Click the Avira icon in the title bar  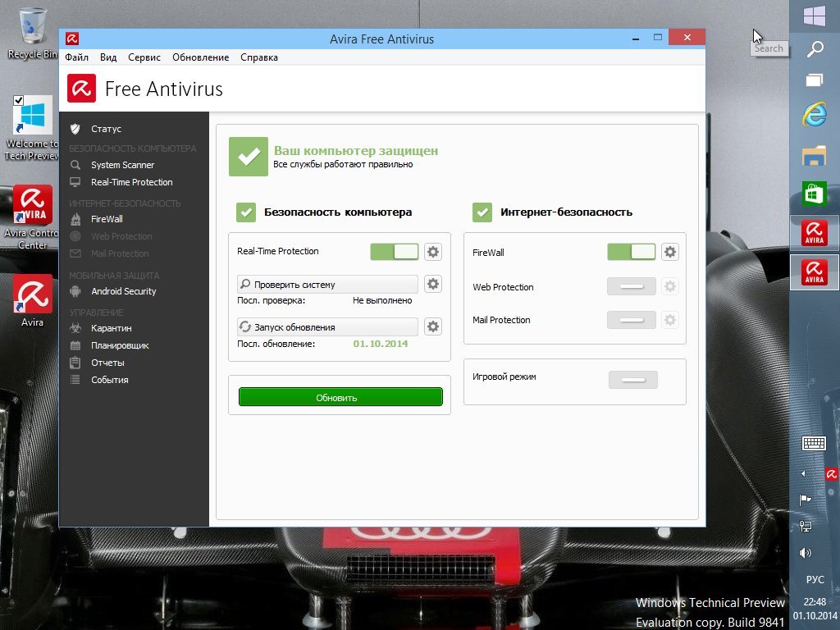click(72, 39)
